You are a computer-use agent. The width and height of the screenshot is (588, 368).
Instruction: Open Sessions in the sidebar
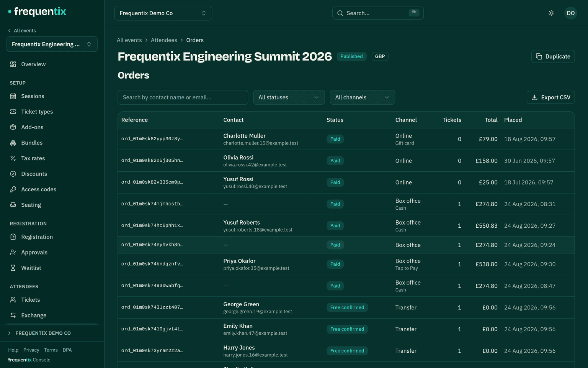click(x=52, y=96)
